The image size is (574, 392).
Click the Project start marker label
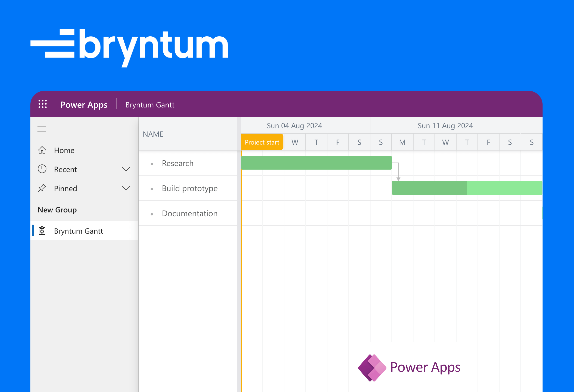(262, 142)
